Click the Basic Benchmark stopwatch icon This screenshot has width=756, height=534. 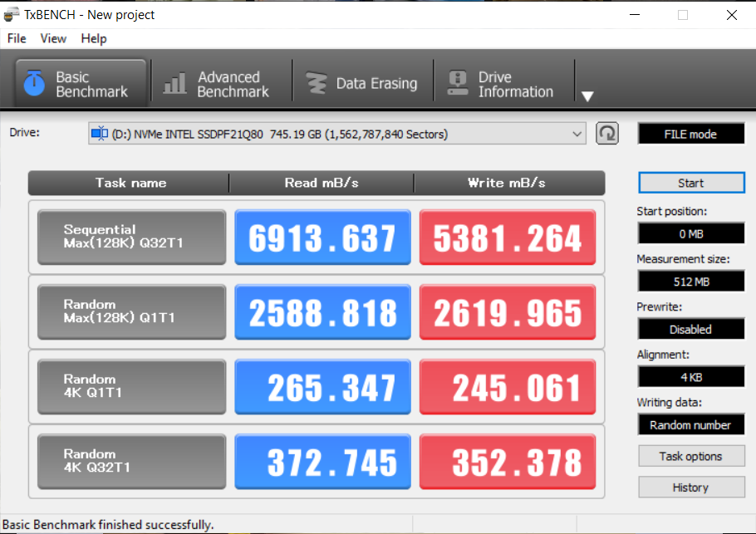pyautogui.click(x=34, y=84)
